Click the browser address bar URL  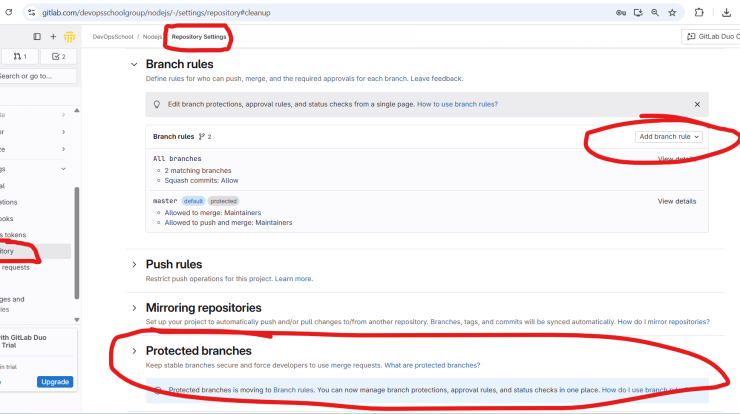(156, 13)
